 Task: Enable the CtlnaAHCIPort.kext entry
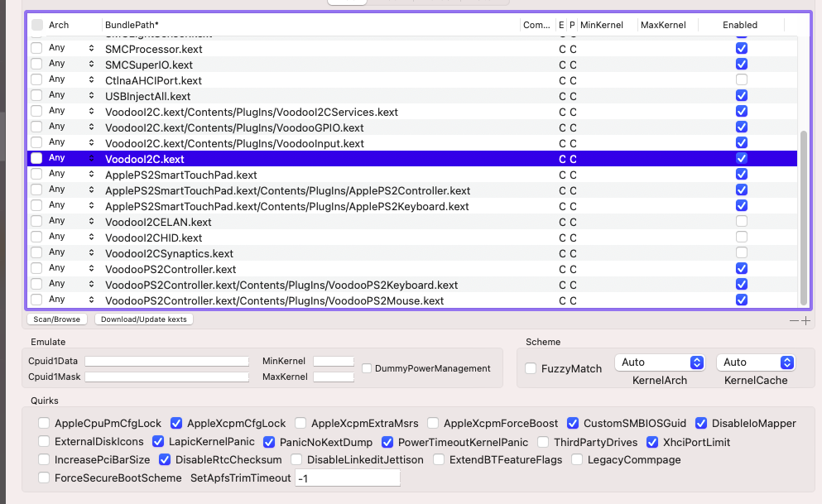tap(741, 79)
